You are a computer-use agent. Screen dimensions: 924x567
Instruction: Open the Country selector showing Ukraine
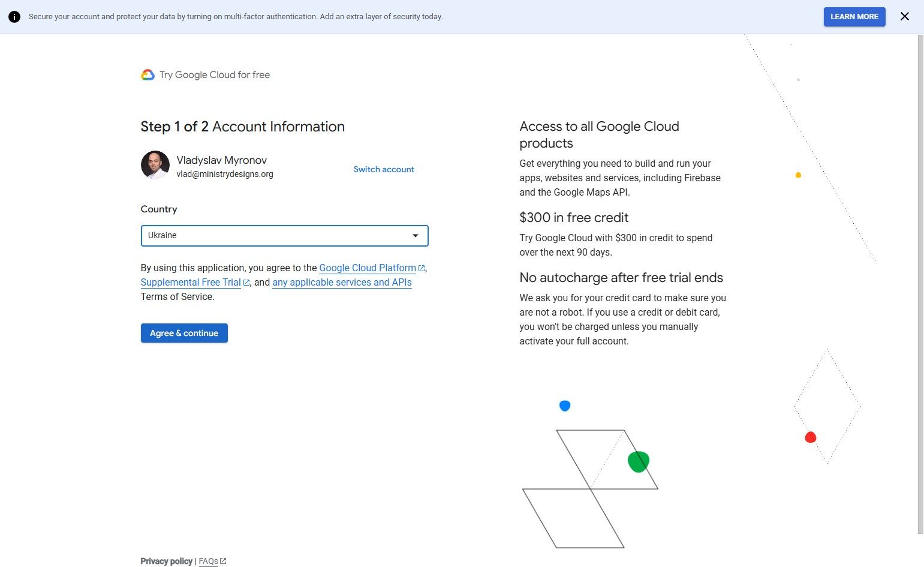pyautogui.click(x=284, y=236)
